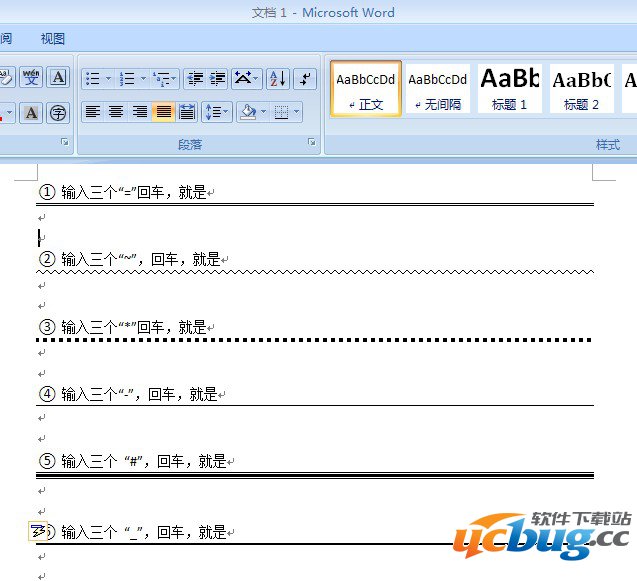Apply Borders to paragraph
The height and width of the screenshot is (581, 637).
[282, 112]
